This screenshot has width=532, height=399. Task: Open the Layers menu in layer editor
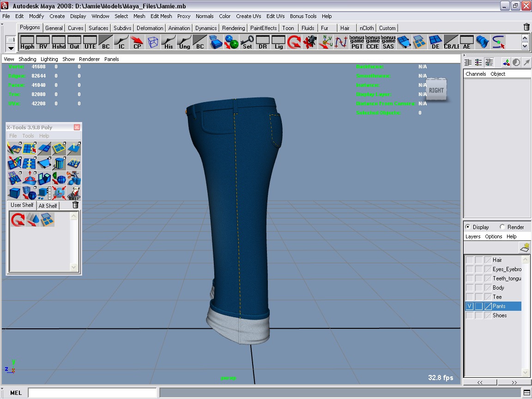(x=472, y=236)
